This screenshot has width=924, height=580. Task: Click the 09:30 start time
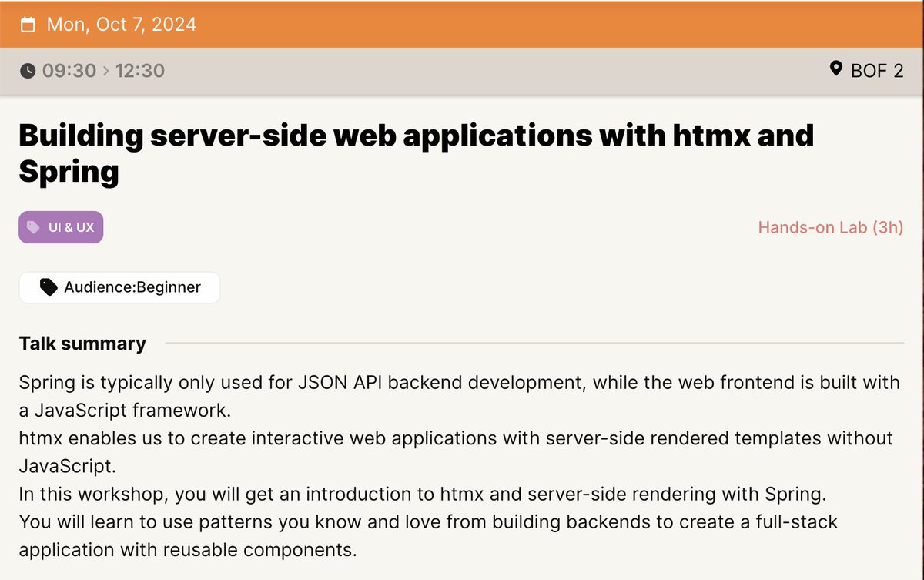pos(69,71)
